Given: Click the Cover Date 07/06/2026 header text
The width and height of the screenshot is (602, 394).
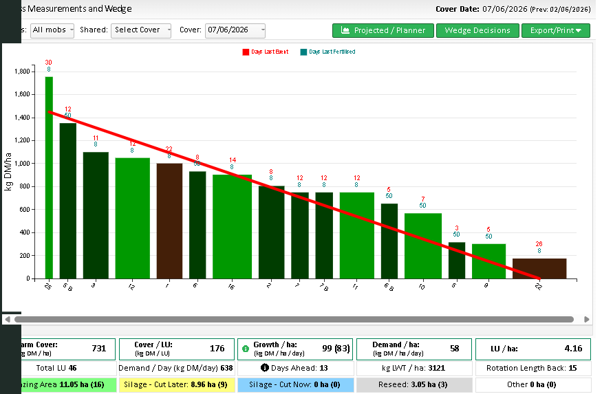Looking at the screenshot, I should [x=481, y=9].
